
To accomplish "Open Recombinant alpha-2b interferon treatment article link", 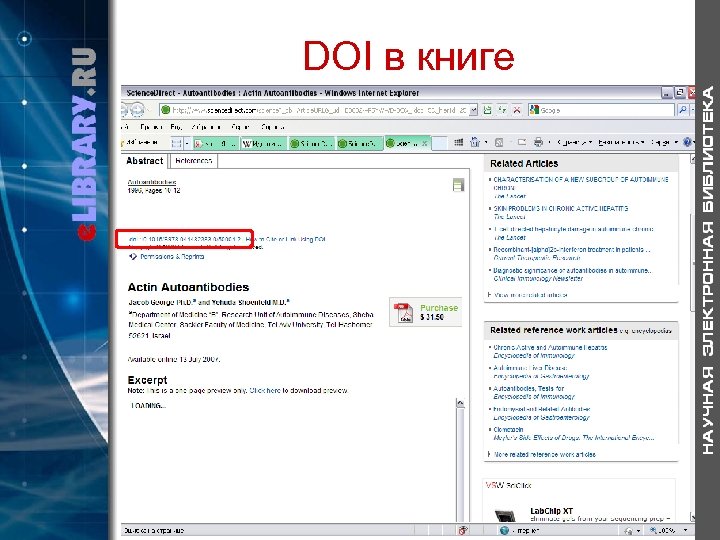I will click(572, 250).
